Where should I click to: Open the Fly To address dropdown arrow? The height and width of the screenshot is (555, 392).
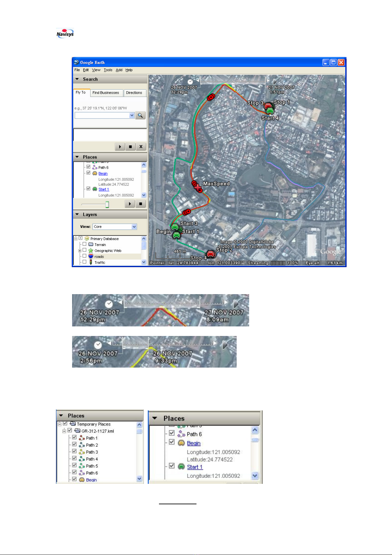point(132,115)
